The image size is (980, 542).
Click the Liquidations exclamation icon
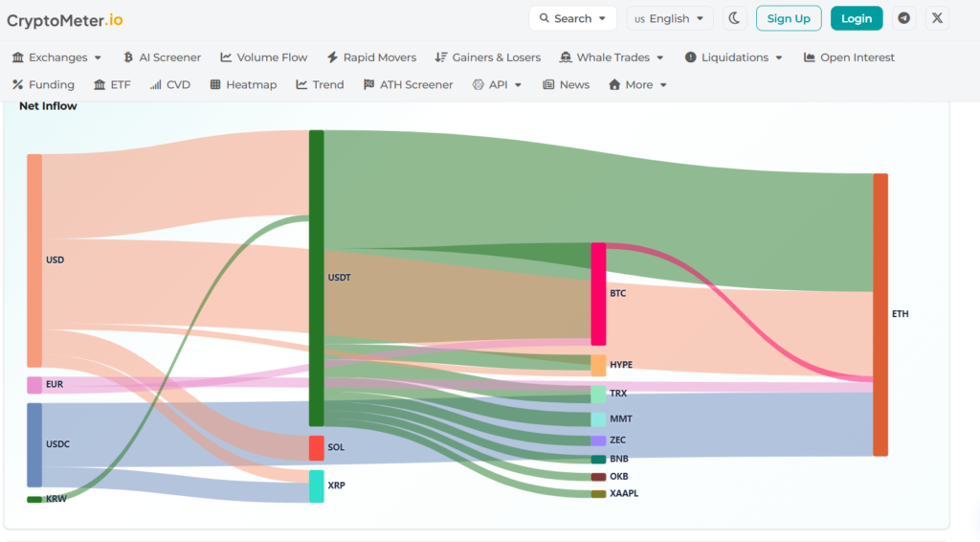(690, 57)
